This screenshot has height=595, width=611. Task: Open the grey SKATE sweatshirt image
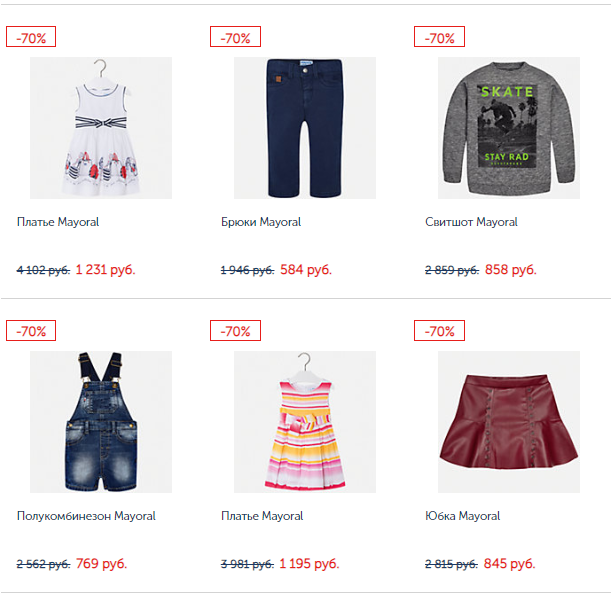point(509,128)
